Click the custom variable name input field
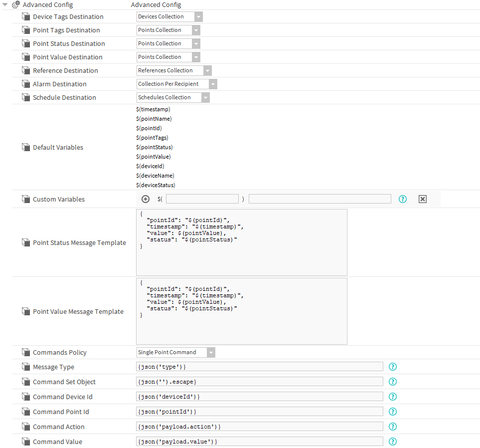The height and width of the screenshot is (448, 480). pyautogui.click(x=202, y=199)
